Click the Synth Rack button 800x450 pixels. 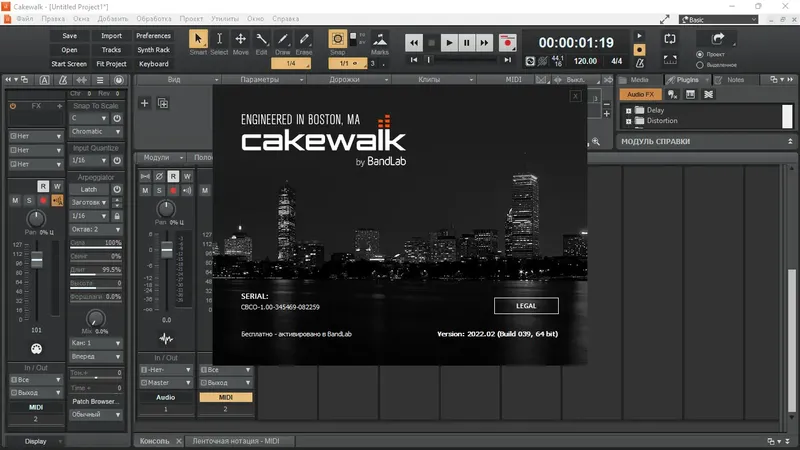coord(154,50)
